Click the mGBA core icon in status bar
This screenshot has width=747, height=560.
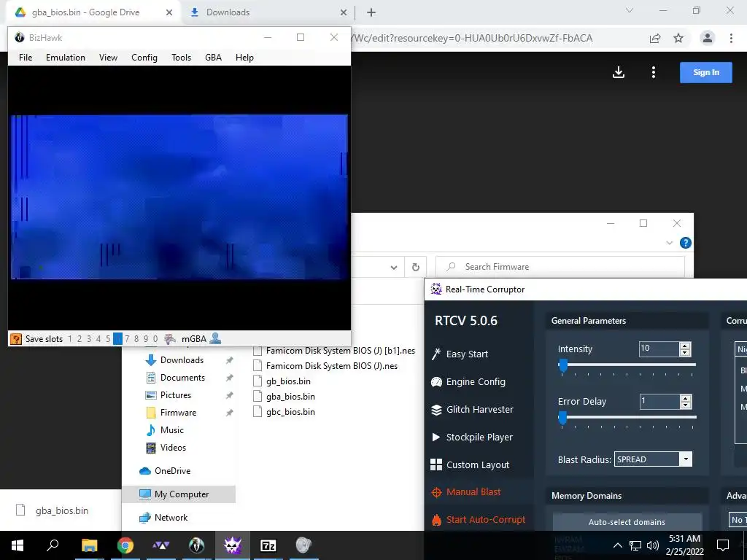tap(169, 339)
